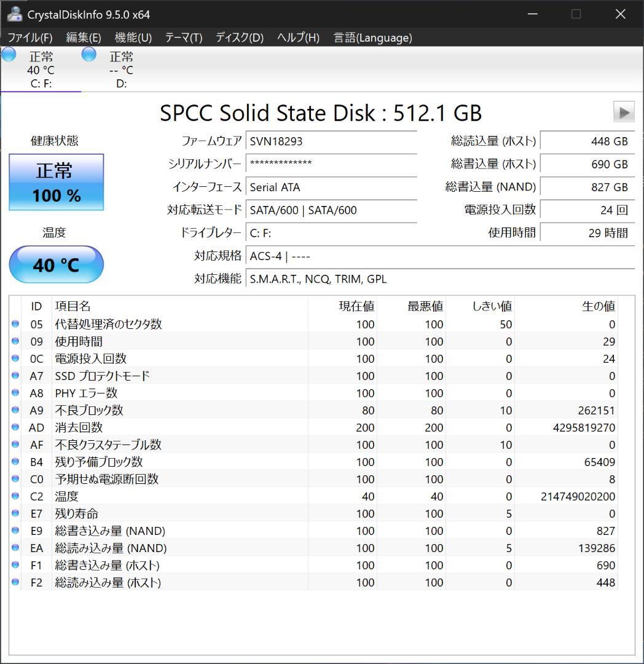Image resolution: width=644 pixels, height=664 pixels.
Task: Click status dot of row C0 予期せぬ電源断回数
Action: [x=15, y=478]
